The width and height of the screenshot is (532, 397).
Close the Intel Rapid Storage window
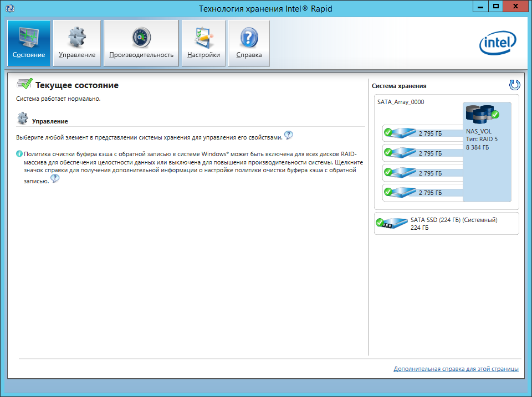click(515, 6)
